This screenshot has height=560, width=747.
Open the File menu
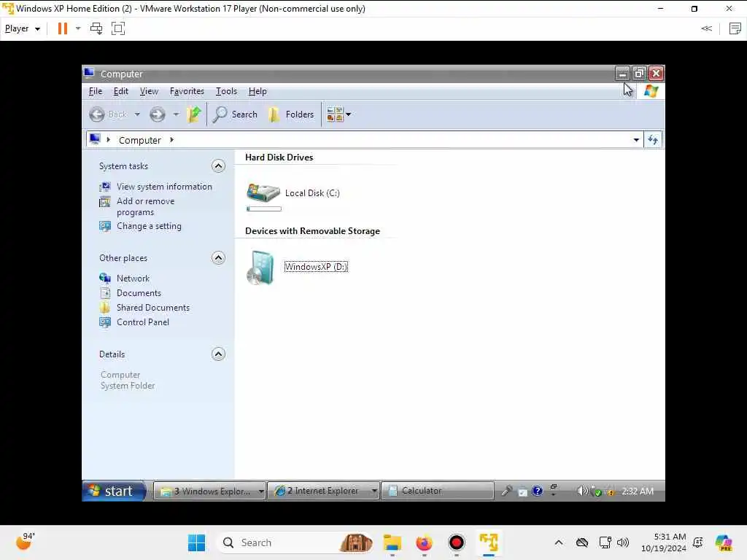click(96, 91)
